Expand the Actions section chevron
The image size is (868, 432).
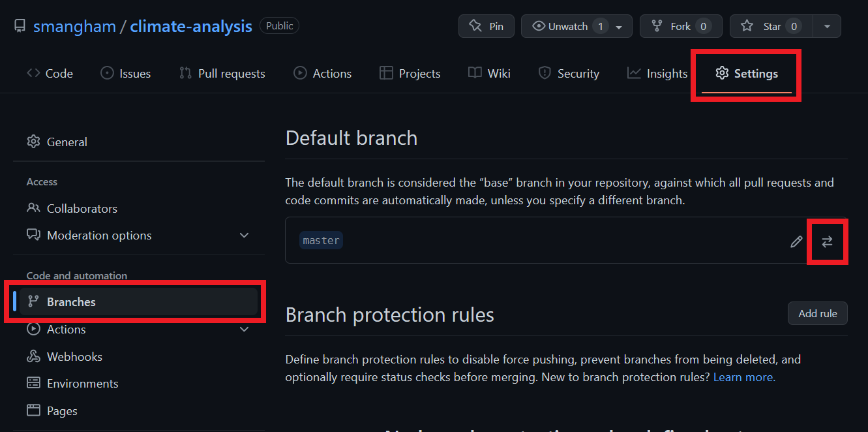click(x=244, y=329)
